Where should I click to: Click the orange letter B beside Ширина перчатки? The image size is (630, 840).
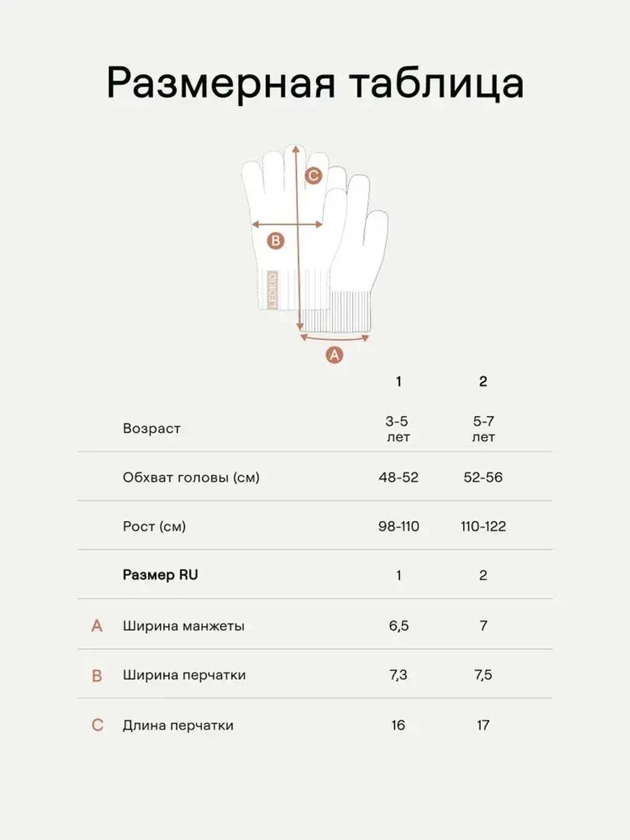96,676
